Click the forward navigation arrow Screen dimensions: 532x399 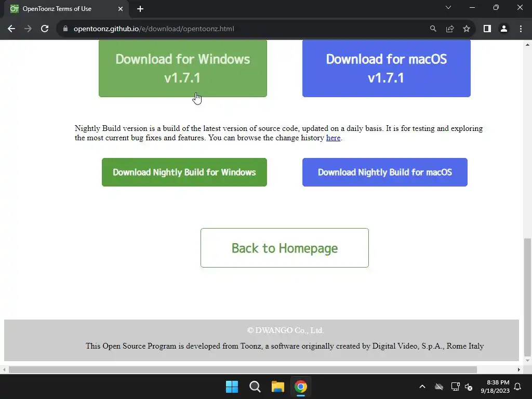click(28, 29)
